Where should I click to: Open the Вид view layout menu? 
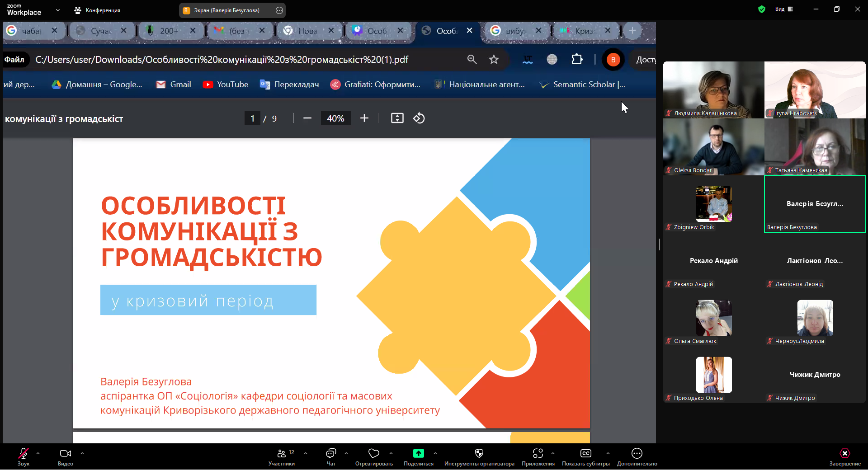pyautogui.click(x=784, y=9)
